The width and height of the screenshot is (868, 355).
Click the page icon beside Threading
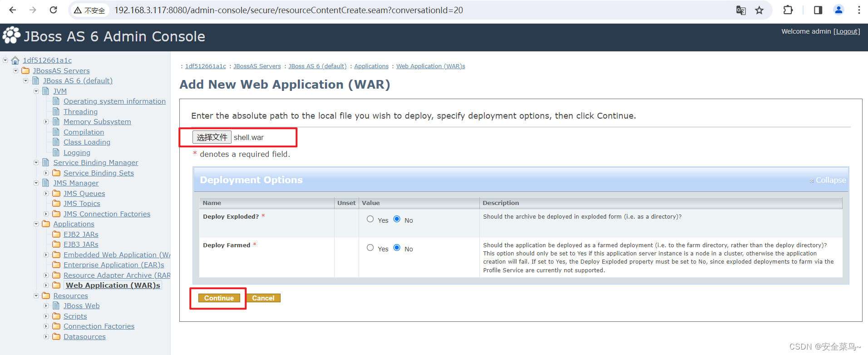point(56,111)
